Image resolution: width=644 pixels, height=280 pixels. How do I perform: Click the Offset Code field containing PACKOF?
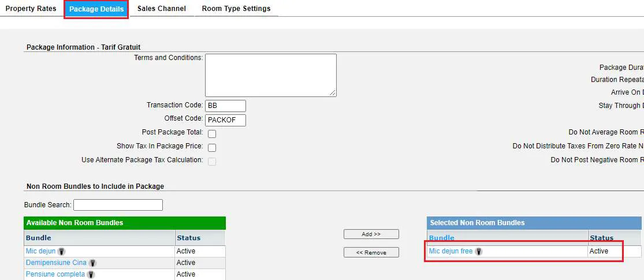tap(225, 120)
